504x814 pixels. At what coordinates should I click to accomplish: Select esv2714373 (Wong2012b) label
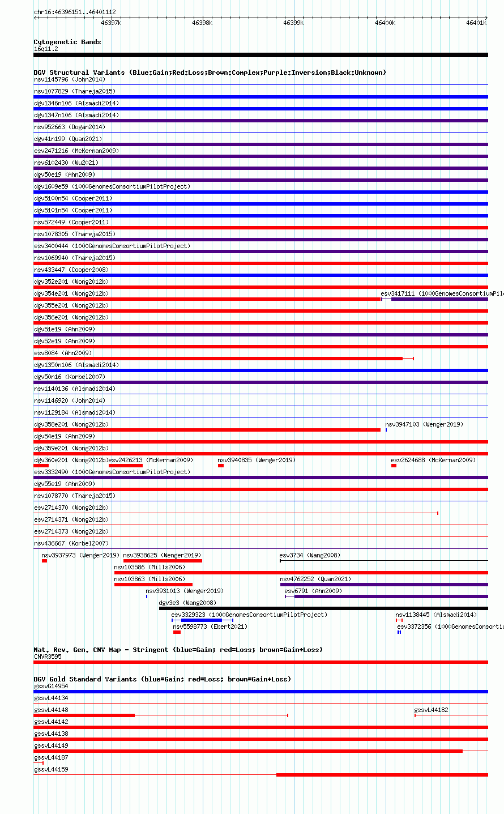coord(71,532)
